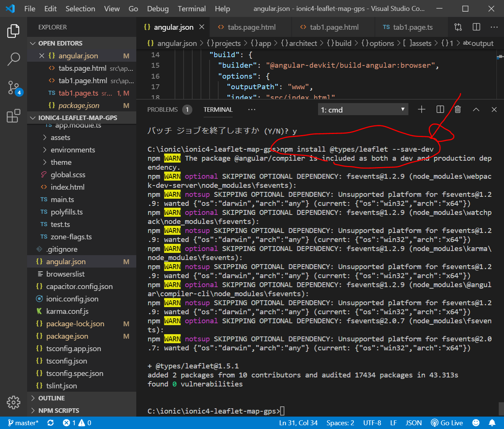This screenshot has width=504, height=429.
Task: Click the VS Code logo icon
Action: 10,8
